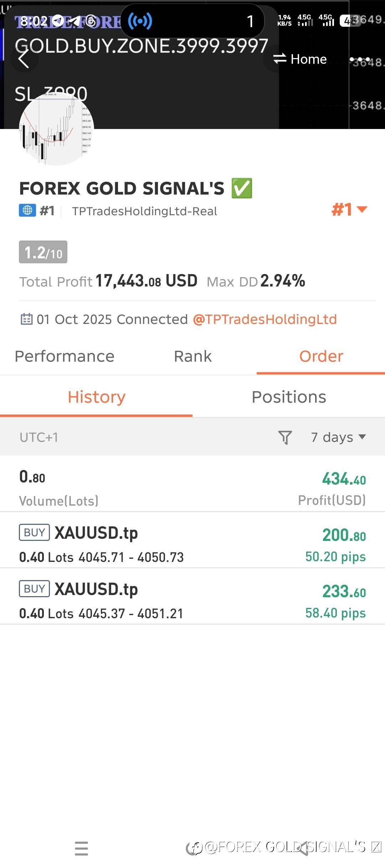Open the three-dot more options menu

(x=360, y=59)
